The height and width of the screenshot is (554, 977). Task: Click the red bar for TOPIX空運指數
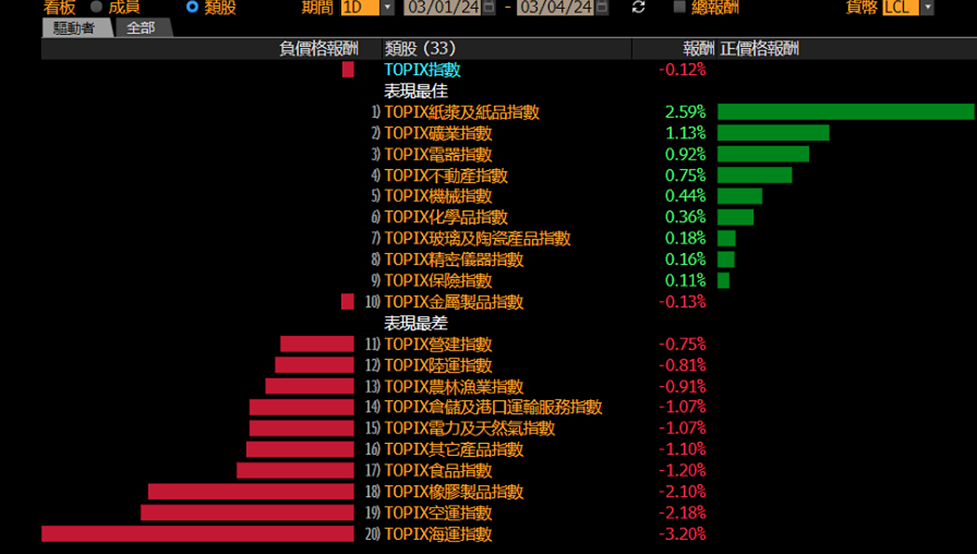coord(247,512)
